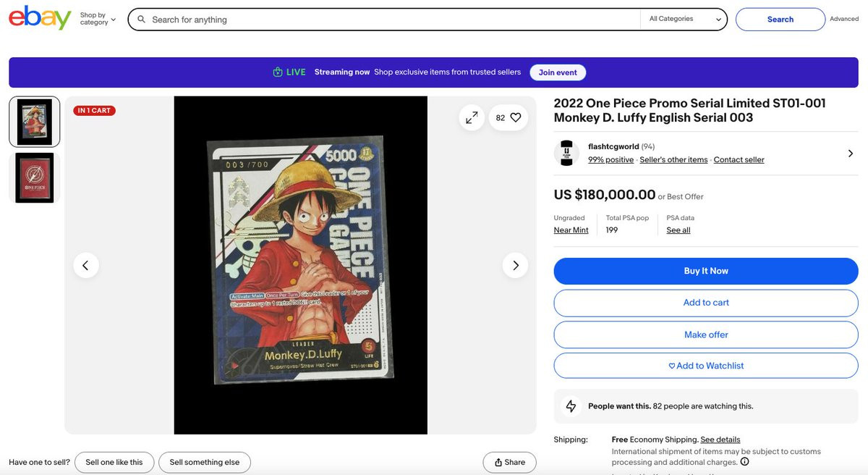Click the IN 1 CART badge
Screen dimensions: 868x475
click(94, 111)
